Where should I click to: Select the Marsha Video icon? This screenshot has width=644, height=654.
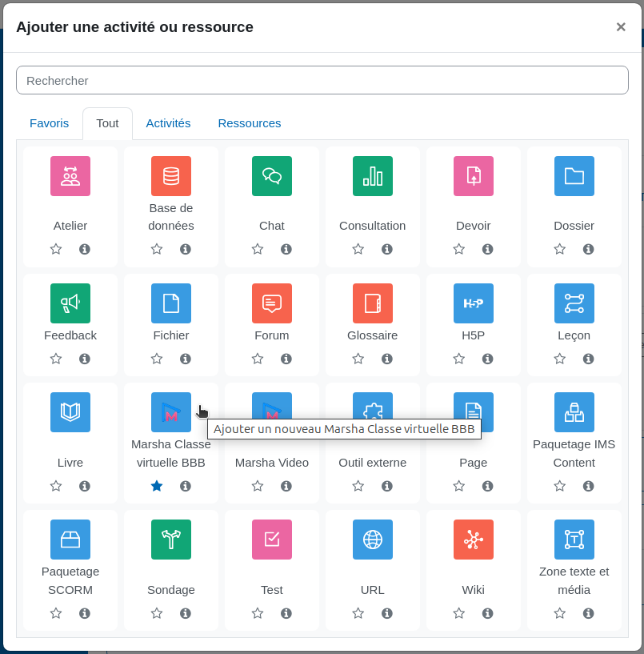click(x=272, y=405)
